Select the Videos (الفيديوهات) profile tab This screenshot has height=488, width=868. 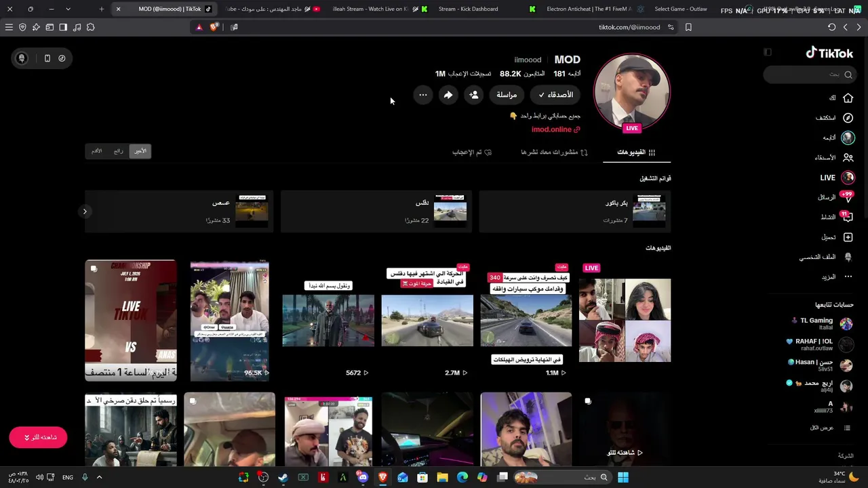pyautogui.click(x=636, y=152)
